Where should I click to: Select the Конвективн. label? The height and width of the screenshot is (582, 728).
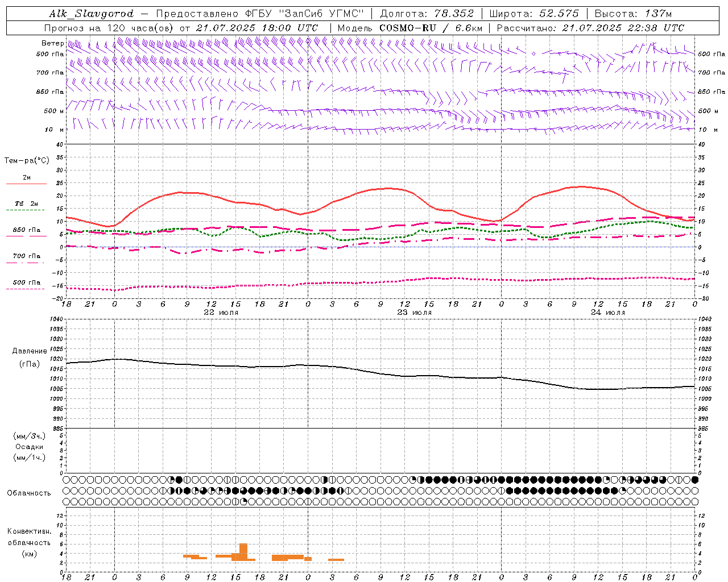tap(29, 532)
